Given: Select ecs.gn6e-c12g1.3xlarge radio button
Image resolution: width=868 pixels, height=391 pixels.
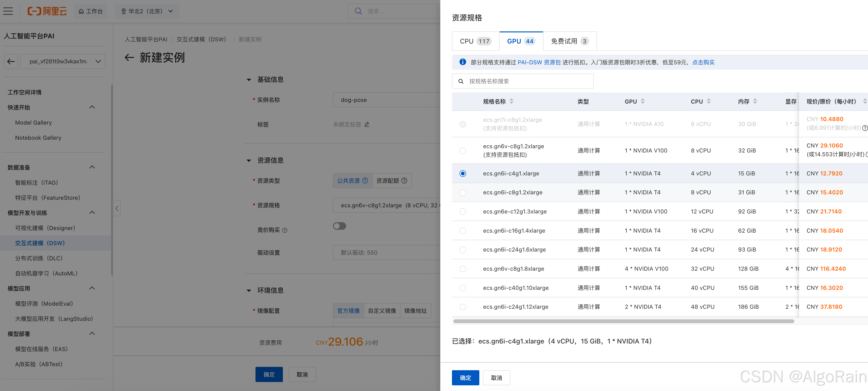Looking at the screenshot, I should click(x=463, y=212).
